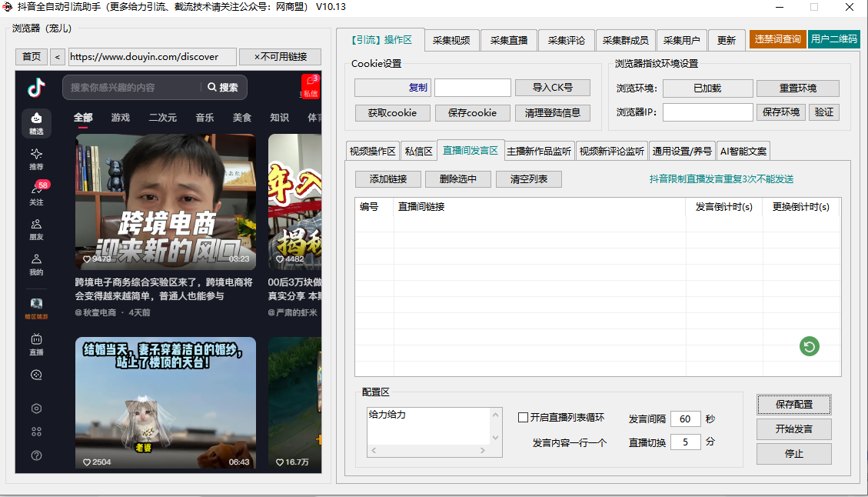The height and width of the screenshot is (497, 868).
Task: Click the green 用户二维码 button
Action: (x=834, y=39)
